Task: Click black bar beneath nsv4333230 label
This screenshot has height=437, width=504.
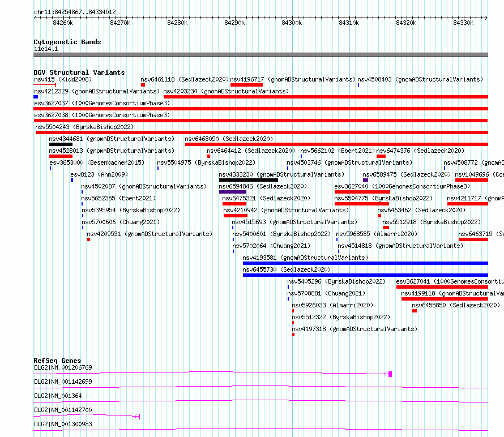Action: [x=249, y=180]
